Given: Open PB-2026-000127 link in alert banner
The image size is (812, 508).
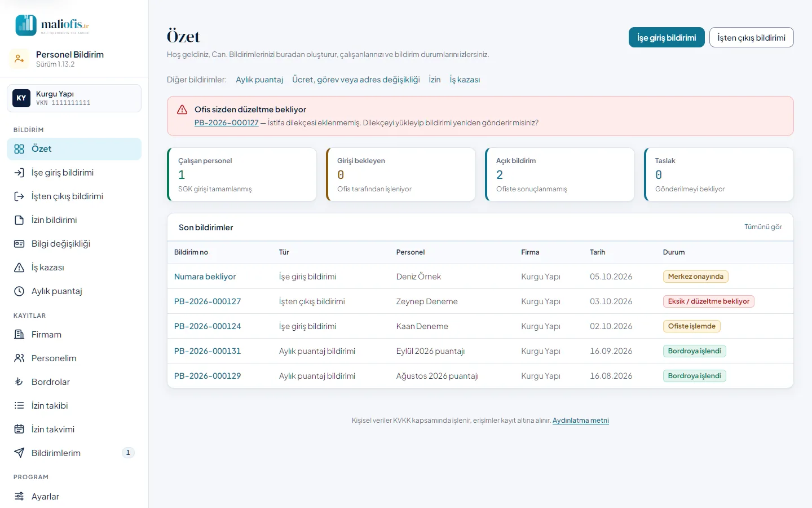Looking at the screenshot, I should tap(226, 122).
